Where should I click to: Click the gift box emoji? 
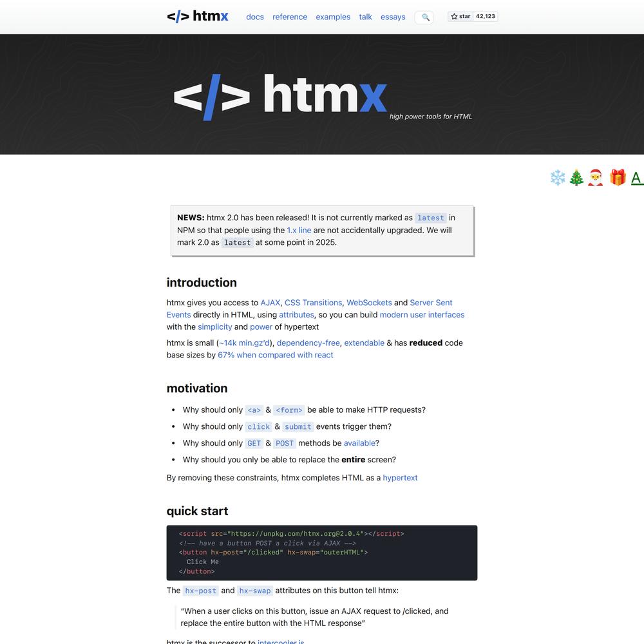pos(618,178)
